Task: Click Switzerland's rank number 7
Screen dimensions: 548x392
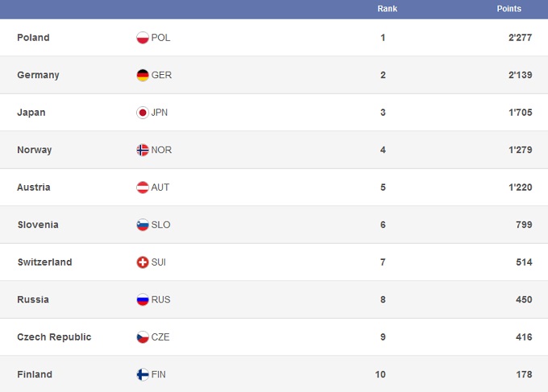Action: [383, 262]
